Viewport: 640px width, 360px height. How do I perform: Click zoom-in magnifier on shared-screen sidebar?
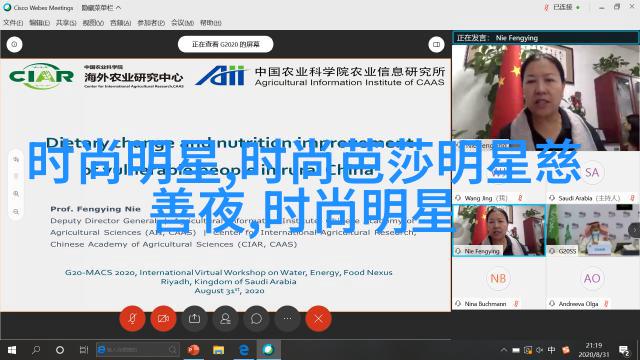(16, 193)
